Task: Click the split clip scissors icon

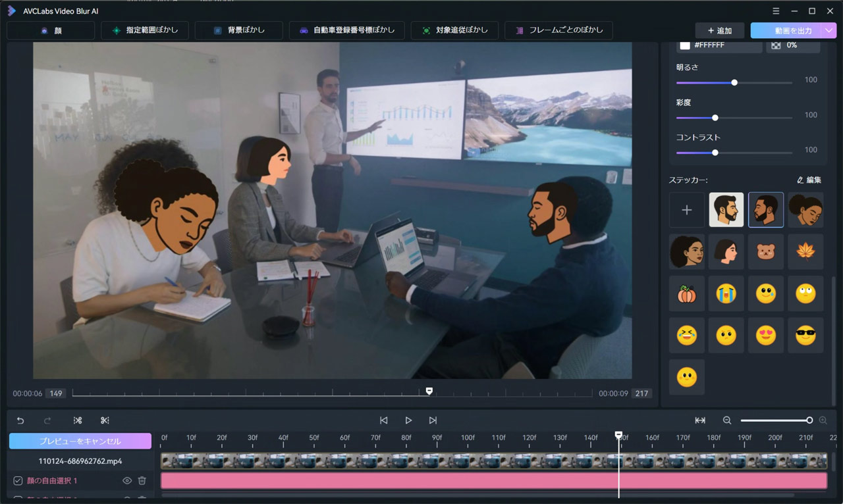Action: 78,420
